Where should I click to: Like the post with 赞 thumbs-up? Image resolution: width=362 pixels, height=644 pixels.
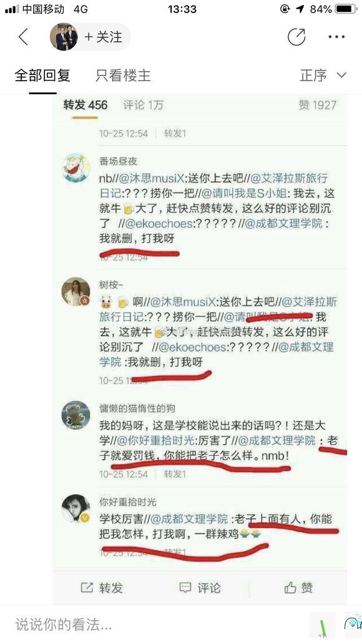pos(290,588)
